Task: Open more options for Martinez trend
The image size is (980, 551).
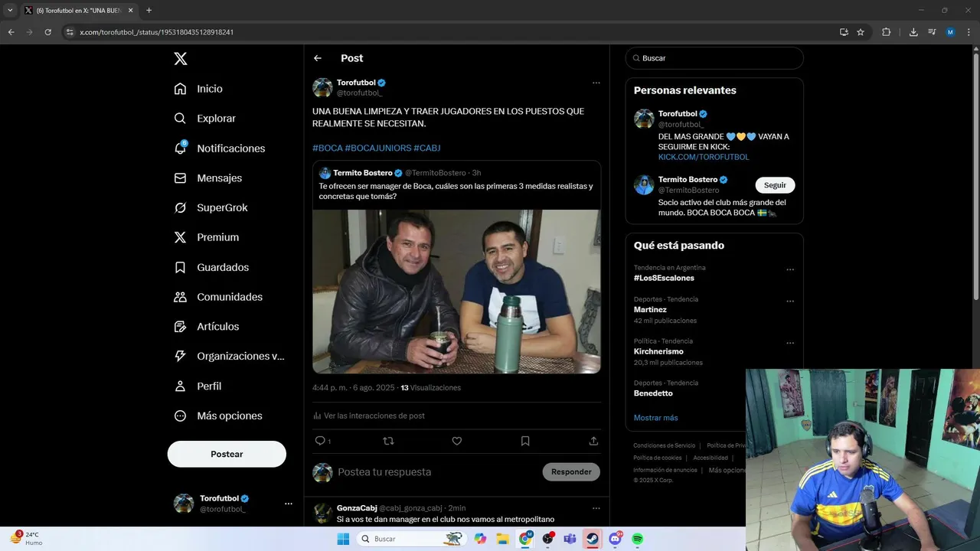Action: 790,302
